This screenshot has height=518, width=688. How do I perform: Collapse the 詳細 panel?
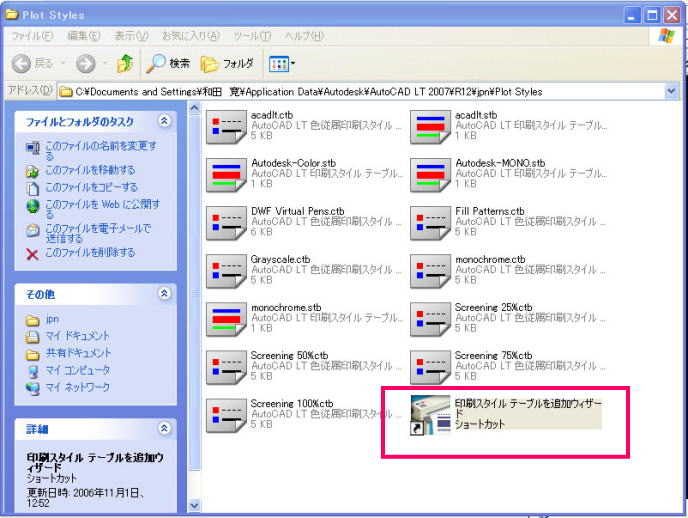tap(164, 428)
